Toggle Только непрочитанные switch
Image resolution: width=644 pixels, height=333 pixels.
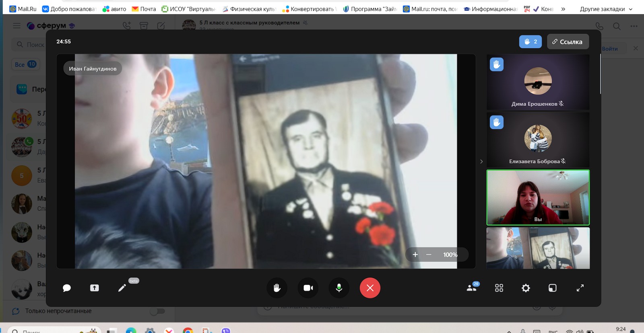coord(157,311)
